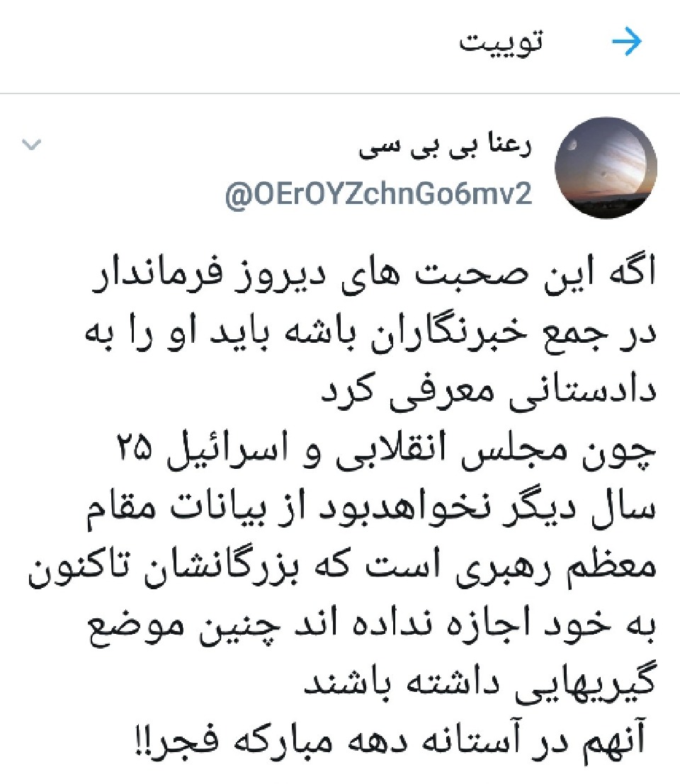The width and height of the screenshot is (680, 784).
Task: Tap the توییت page title
Action: point(501,42)
